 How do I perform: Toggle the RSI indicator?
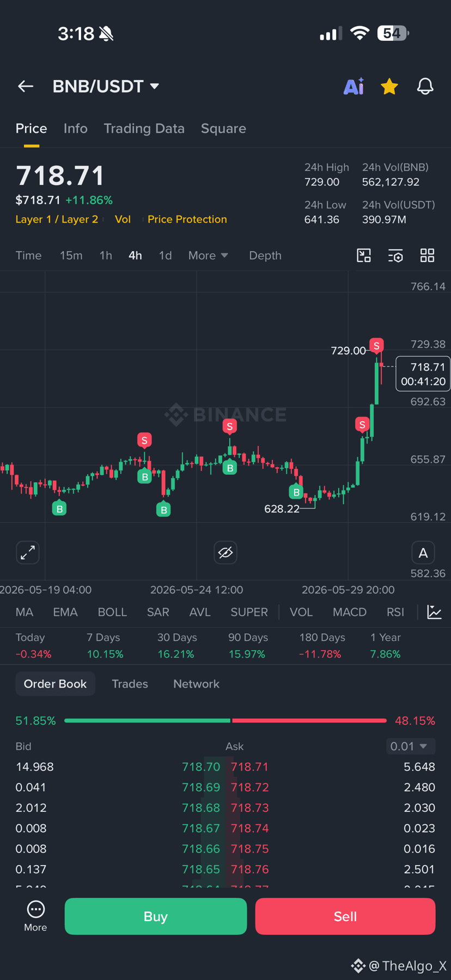395,612
